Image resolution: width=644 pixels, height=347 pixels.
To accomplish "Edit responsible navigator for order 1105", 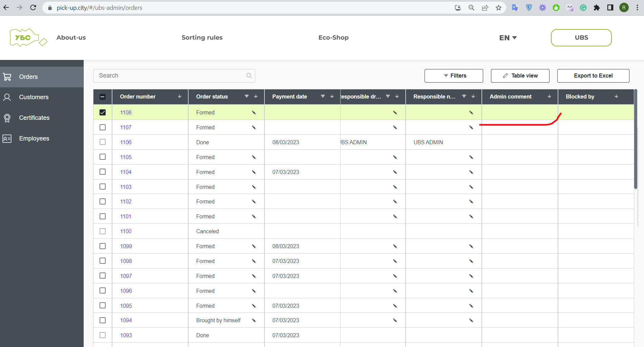I will pyautogui.click(x=471, y=157).
